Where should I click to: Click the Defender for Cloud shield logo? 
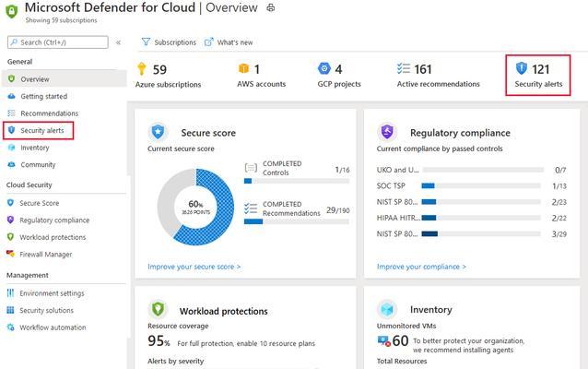(12, 11)
